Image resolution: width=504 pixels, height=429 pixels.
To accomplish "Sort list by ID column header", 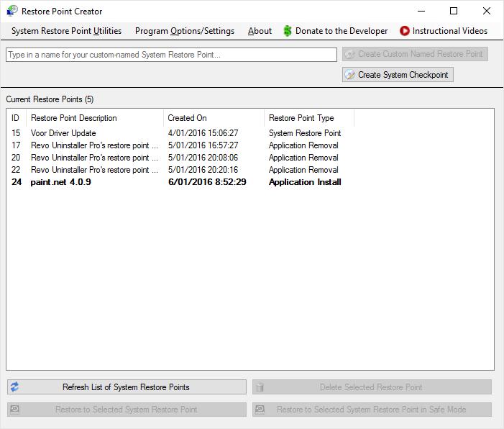I will (16, 118).
